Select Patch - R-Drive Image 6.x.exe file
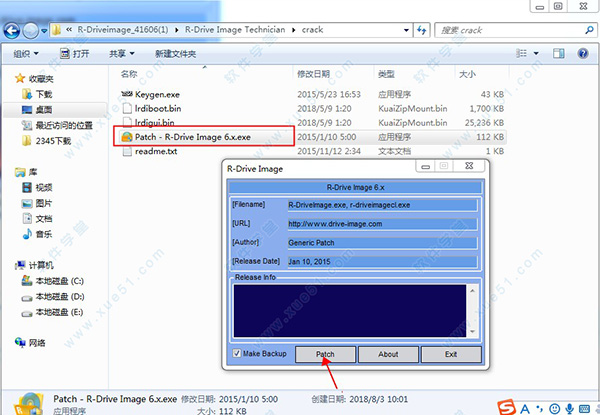 193,137
